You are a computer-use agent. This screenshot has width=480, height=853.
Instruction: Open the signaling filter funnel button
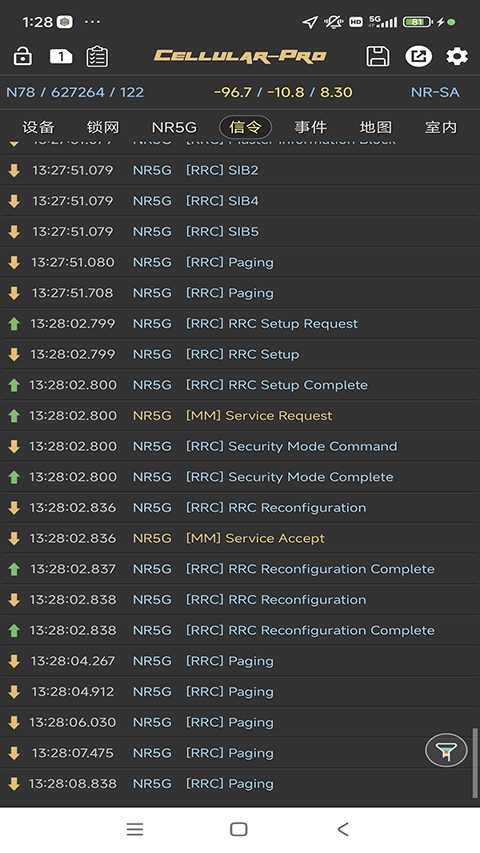[x=446, y=750]
